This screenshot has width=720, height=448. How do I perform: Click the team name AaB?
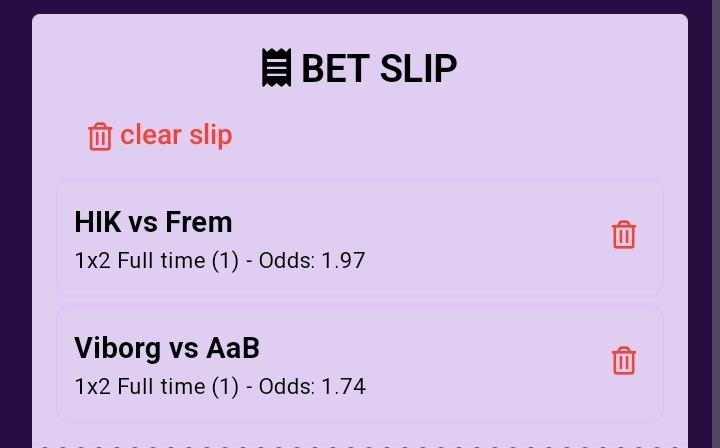pos(233,348)
